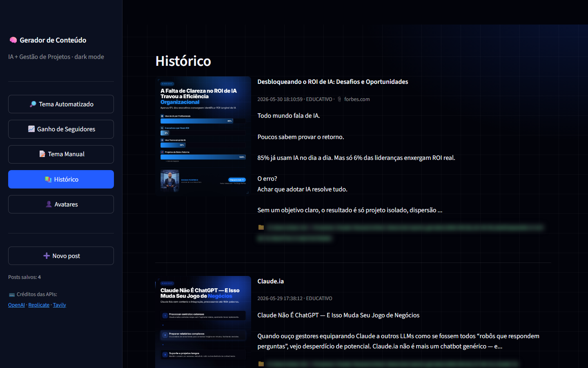Open the OpenAI credits link
Image resolution: width=588 pixels, height=368 pixels.
(16, 305)
